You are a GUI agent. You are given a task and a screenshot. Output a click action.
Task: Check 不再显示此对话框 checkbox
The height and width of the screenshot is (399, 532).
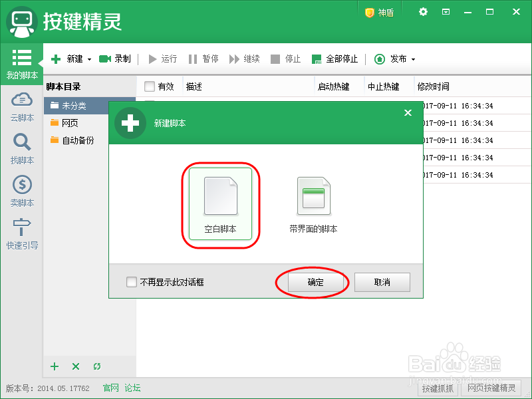tap(131, 282)
